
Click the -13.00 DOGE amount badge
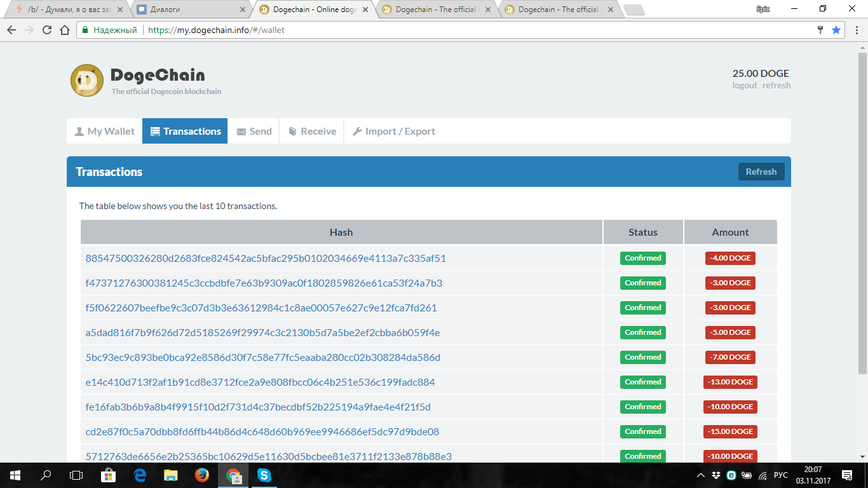coord(730,383)
